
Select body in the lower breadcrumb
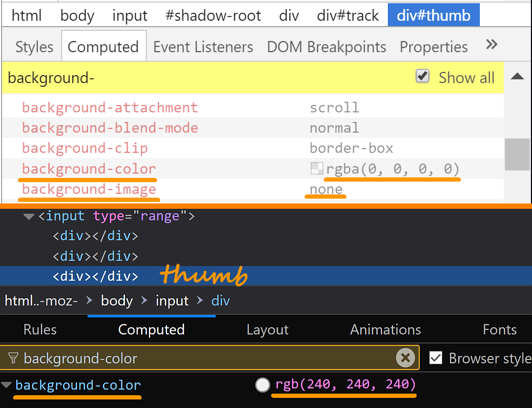117,301
